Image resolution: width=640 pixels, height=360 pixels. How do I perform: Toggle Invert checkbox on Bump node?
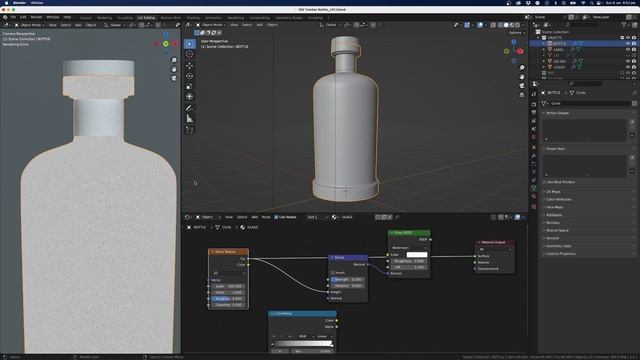[x=333, y=273]
